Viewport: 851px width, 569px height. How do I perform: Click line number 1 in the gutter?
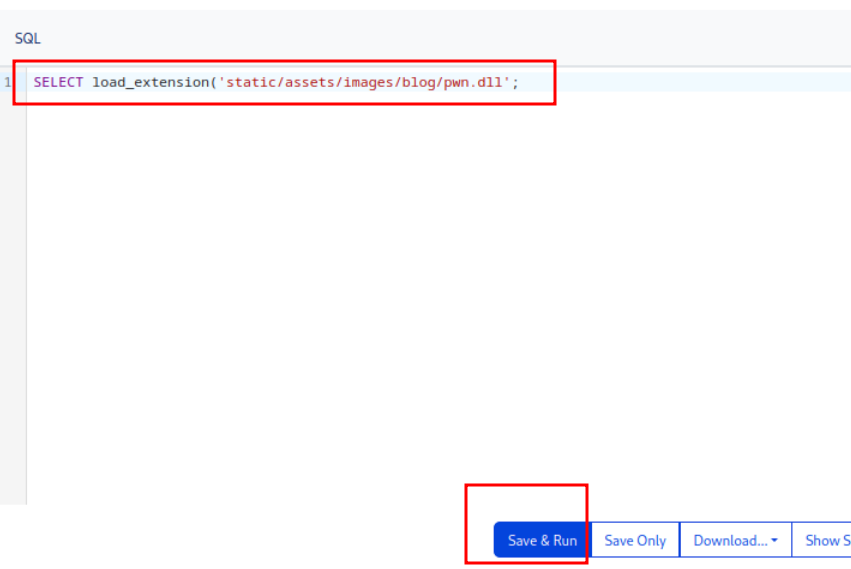tap(9, 82)
